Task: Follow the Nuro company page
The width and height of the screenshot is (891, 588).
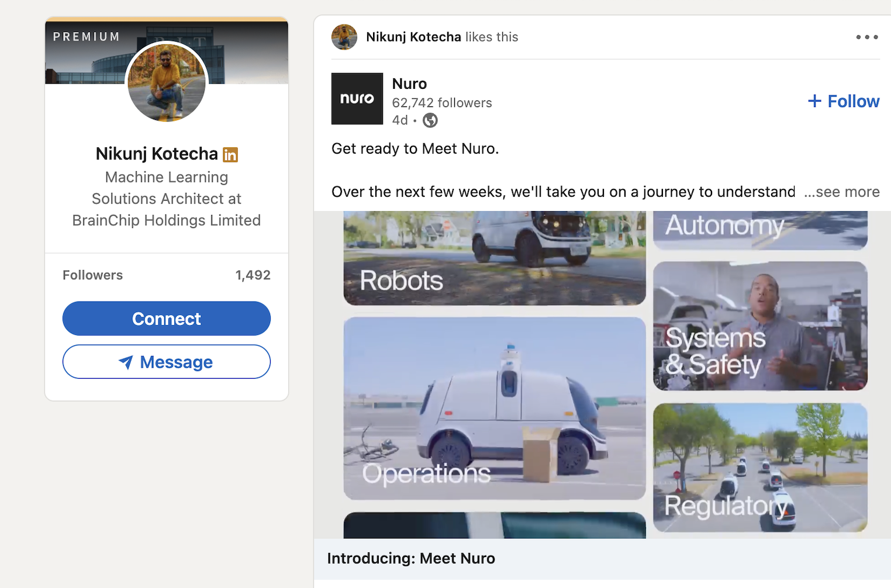Action: pyautogui.click(x=844, y=101)
